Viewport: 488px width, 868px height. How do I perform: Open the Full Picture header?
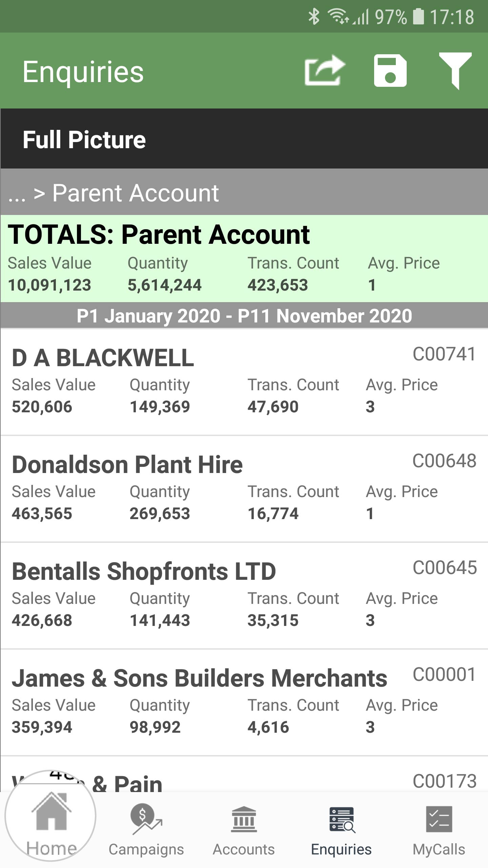(x=244, y=139)
